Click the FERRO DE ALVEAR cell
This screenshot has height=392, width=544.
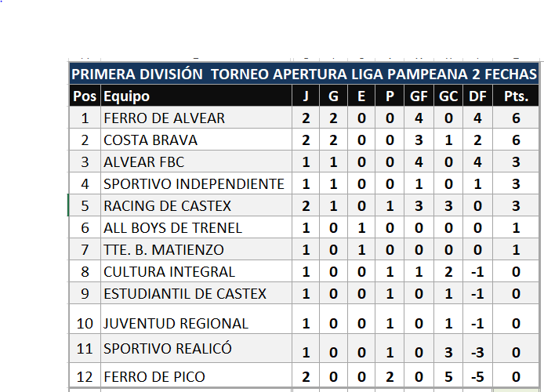click(x=165, y=118)
